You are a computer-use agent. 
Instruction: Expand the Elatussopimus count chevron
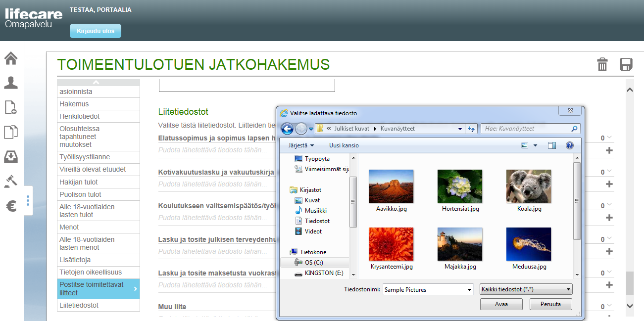[x=609, y=138]
